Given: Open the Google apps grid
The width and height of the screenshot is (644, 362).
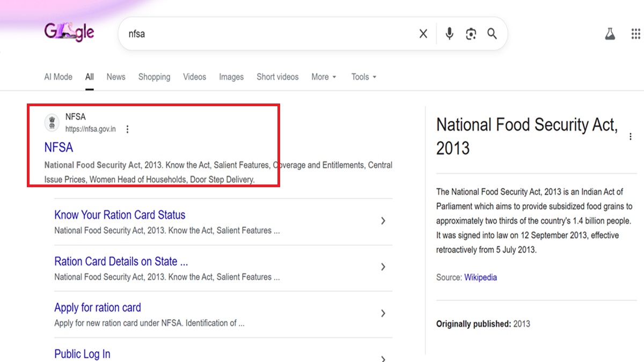Looking at the screenshot, I should [635, 34].
